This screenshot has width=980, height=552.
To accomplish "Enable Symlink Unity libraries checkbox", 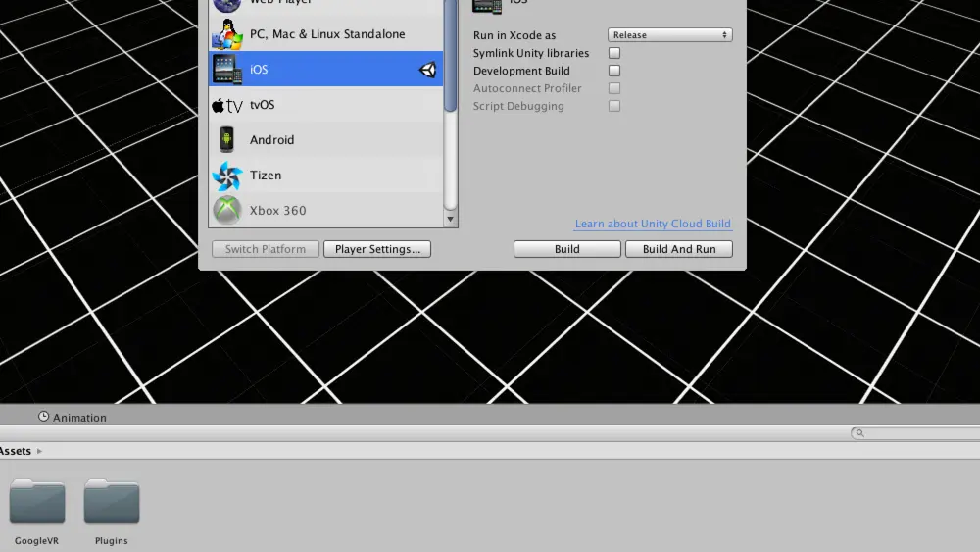I will [x=614, y=53].
